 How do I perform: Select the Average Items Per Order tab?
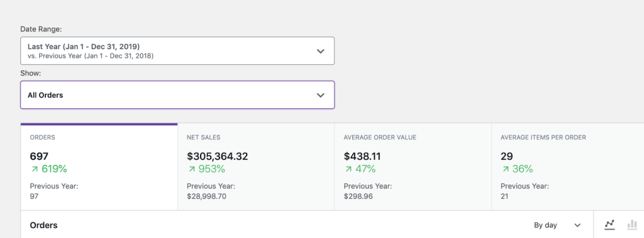[x=568, y=167]
